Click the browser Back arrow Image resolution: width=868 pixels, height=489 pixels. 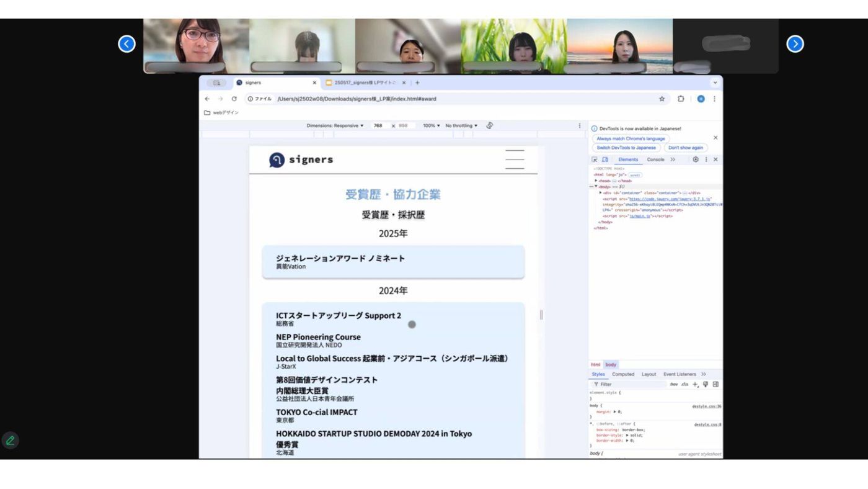point(207,99)
